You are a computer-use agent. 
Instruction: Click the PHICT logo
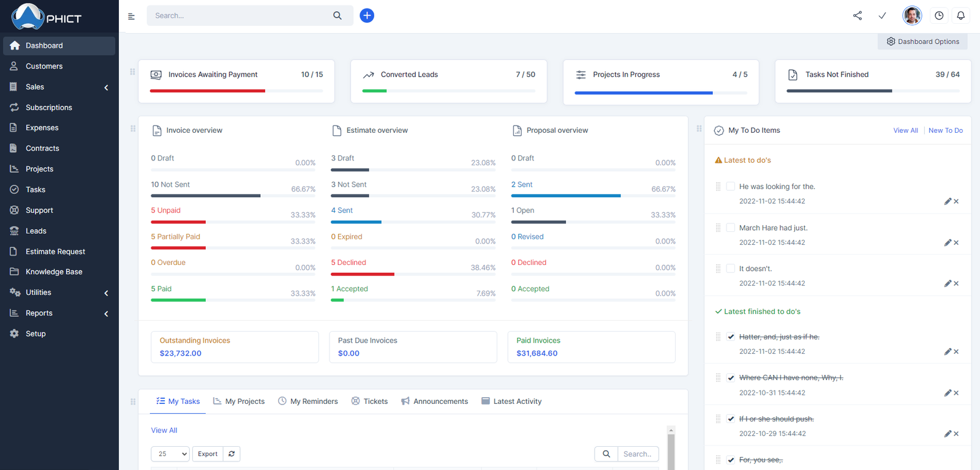[x=47, y=17]
